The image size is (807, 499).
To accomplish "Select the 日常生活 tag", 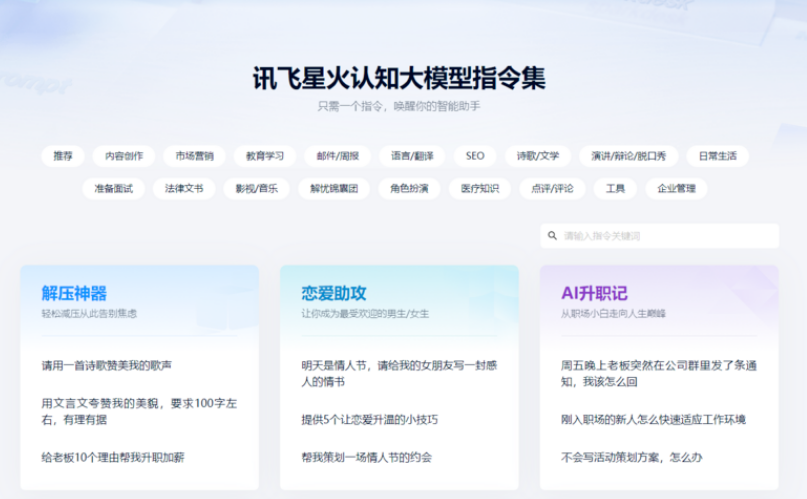I will pyautogui.click(x=717, y=156).
